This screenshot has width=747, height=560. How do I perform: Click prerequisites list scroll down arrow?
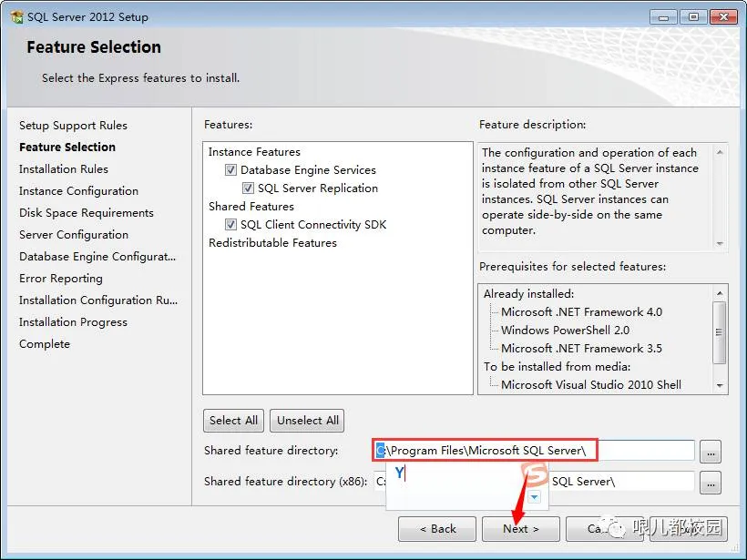[720, 385]
